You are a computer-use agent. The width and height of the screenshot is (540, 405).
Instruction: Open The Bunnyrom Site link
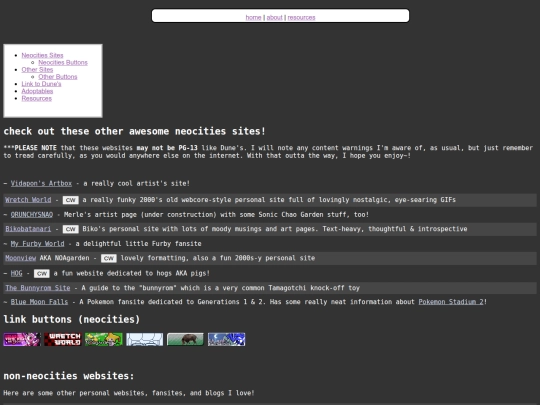point(38,288)
